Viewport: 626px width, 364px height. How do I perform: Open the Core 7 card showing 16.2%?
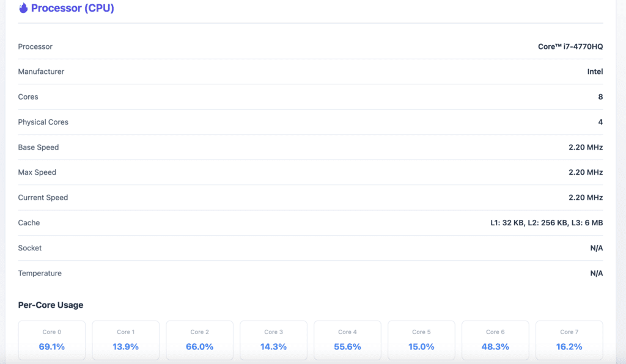569,340
